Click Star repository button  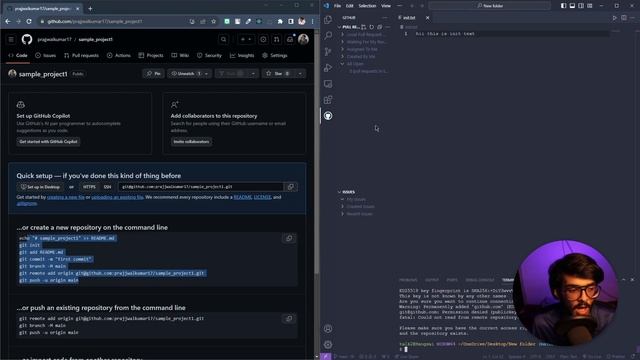click(278, 74)
